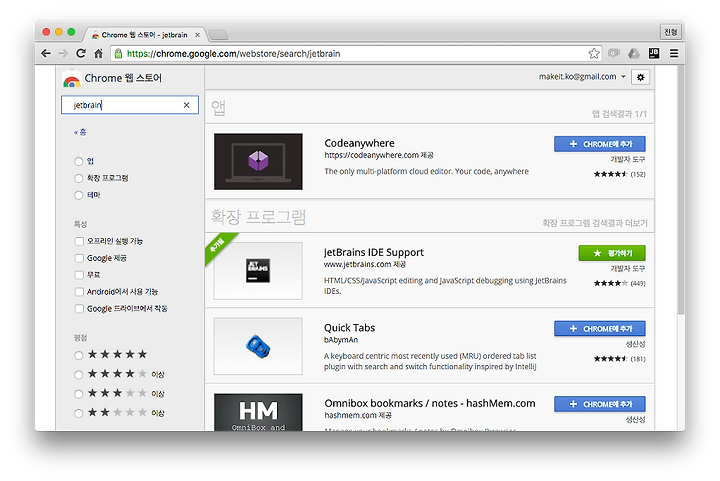Click the browser address bar URL

(x=233, y=54)
